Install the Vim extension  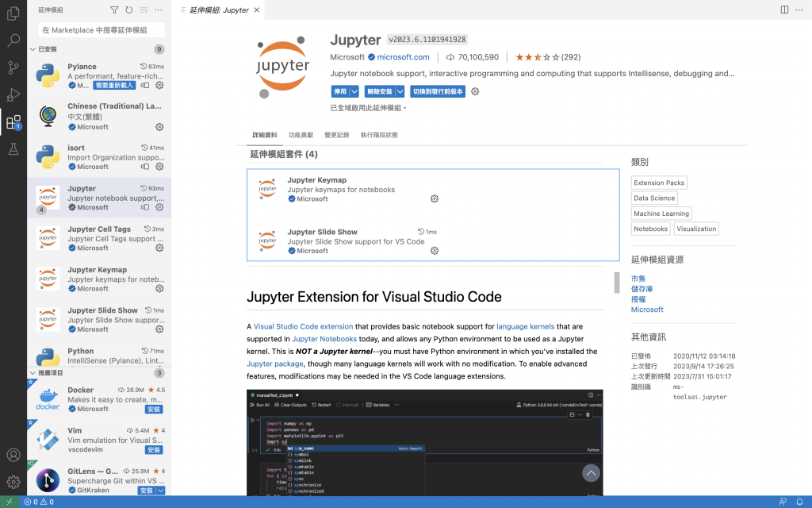point(154,449)
